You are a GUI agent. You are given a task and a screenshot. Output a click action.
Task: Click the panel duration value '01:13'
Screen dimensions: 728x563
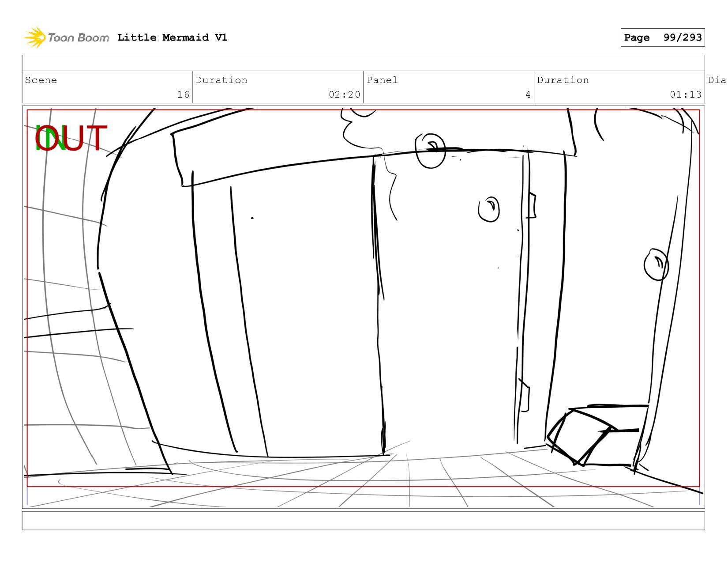pyautogui.click(x=686, y=94)
